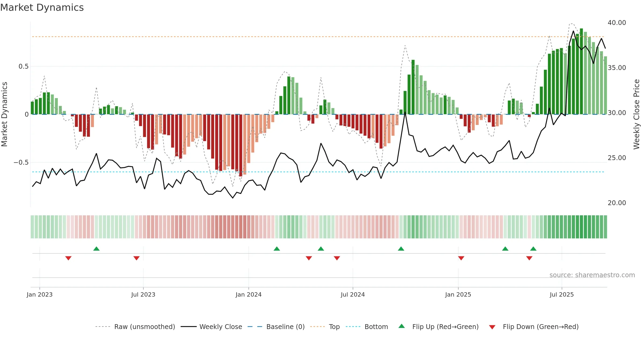Toggle the Raw (unsmoothed) legend entry
644x362 pixels.
tap(135, 327)
